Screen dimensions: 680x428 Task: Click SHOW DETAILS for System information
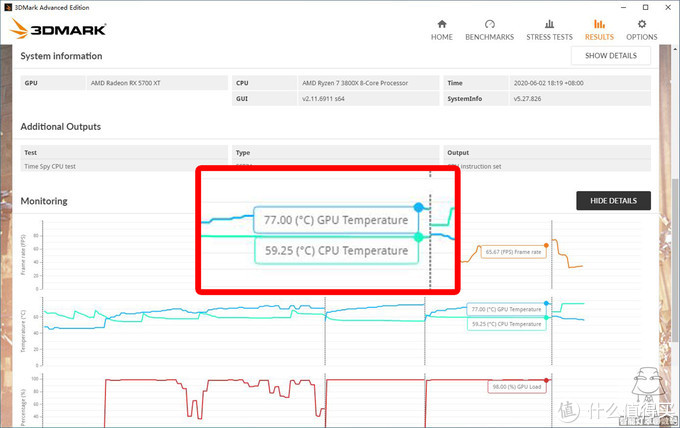611,56
